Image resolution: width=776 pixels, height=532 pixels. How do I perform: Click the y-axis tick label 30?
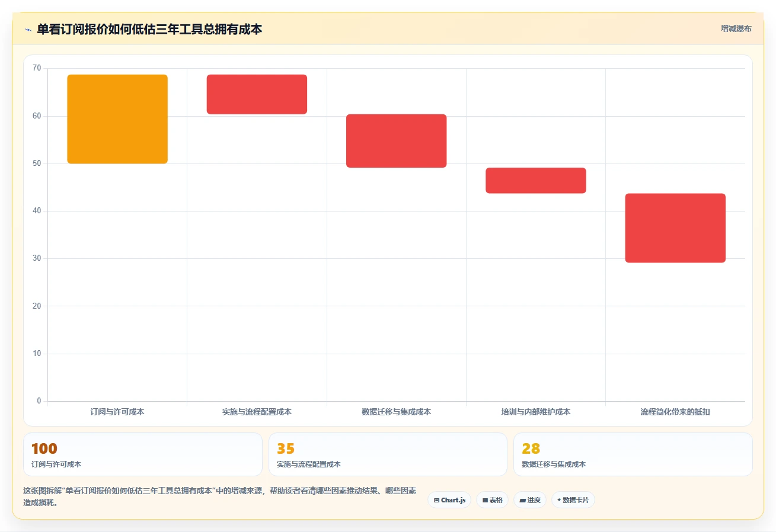click(x=37, y=258)
